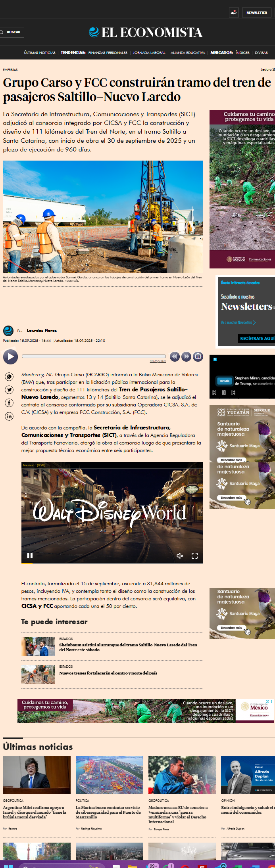The width and height of the screenshot is (275, 868).
Task: Open ÚLTIMAS NOTICIAS in the nav bar
Action: point(40,53)
